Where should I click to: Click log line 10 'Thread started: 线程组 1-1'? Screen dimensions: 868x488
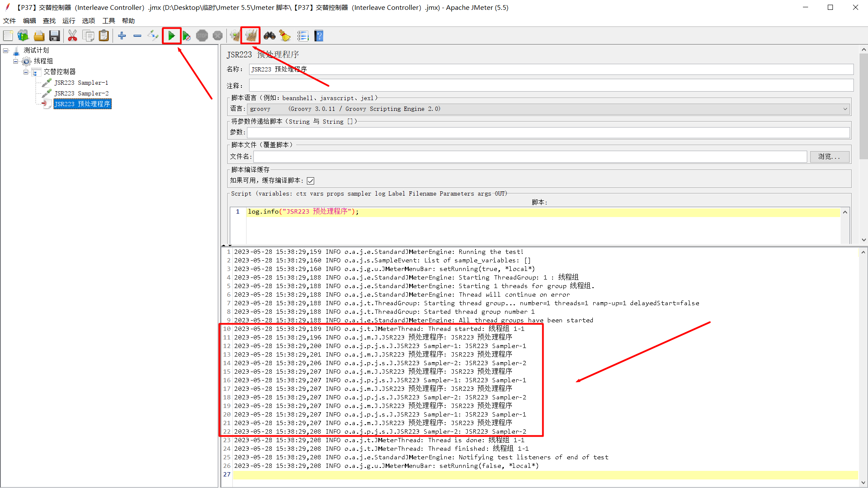(x=379, y=329)
